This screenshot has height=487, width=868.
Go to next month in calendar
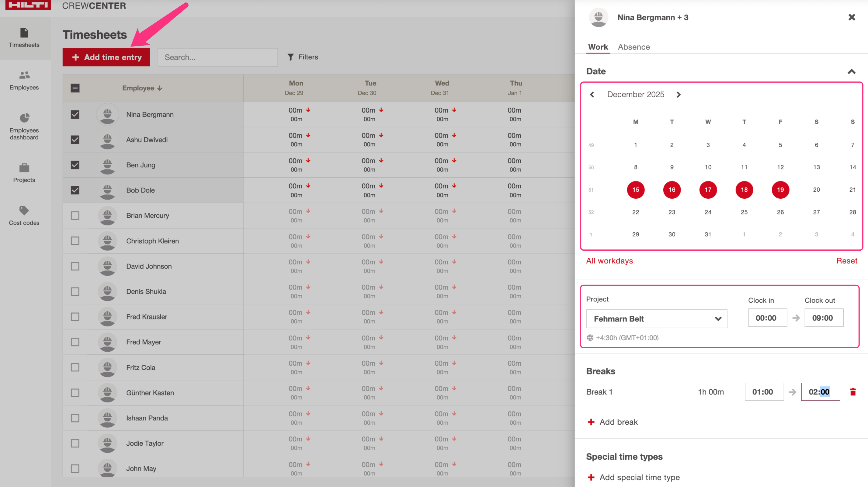pyautogui.click(x=678, y=95)
